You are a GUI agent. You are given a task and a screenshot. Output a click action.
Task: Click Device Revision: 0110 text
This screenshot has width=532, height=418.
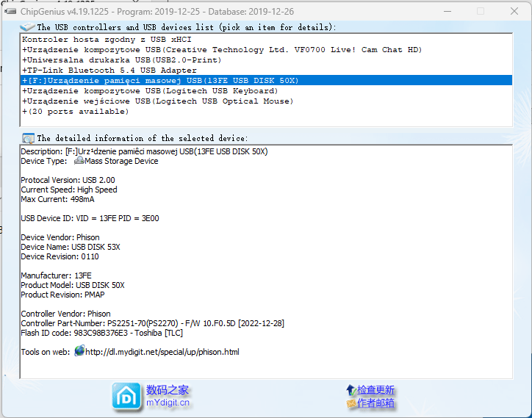coord(60,256)
